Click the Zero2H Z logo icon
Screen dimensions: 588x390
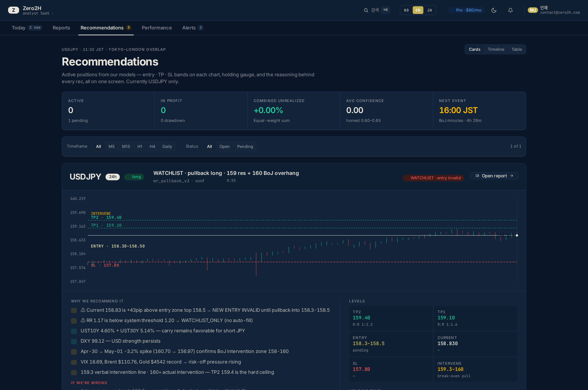tap(13, 10)
